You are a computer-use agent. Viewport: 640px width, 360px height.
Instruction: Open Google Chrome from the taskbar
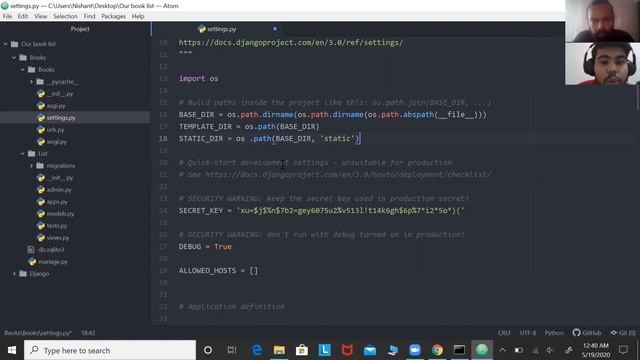(x=437, y=350)
